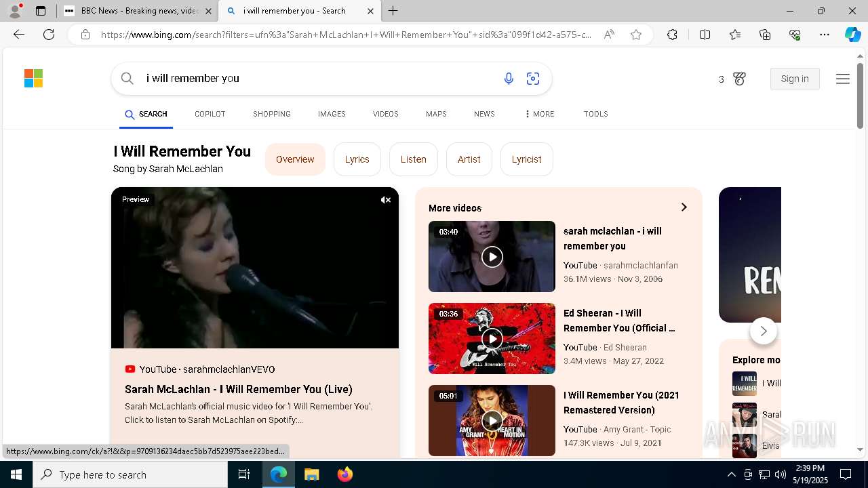This screenshot has height=488, width=868.
Task: Open the Sarah McLachlan live preview video
Action: tap(255, 268)
